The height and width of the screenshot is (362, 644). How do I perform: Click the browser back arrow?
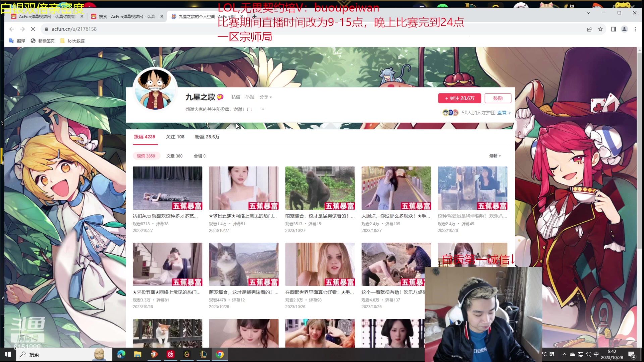click(11, 29)
